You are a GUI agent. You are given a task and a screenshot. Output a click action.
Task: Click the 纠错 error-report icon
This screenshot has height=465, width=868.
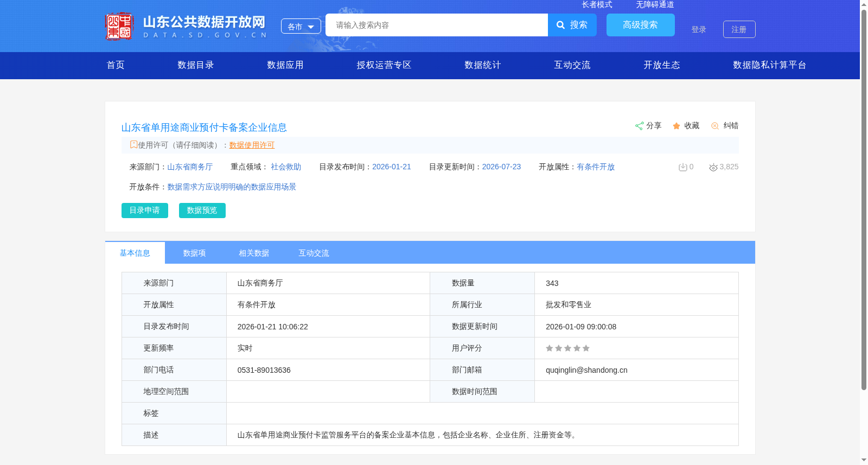[x=715, y=126]
